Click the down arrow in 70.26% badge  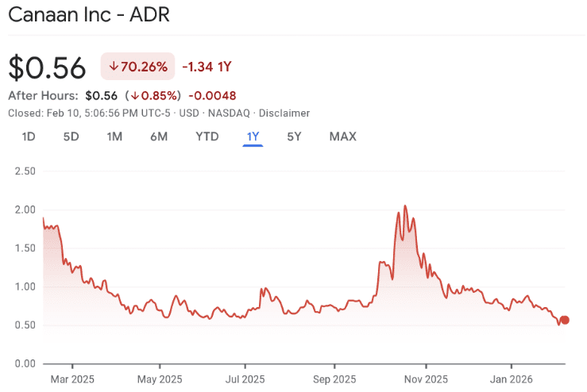[114, 67]
